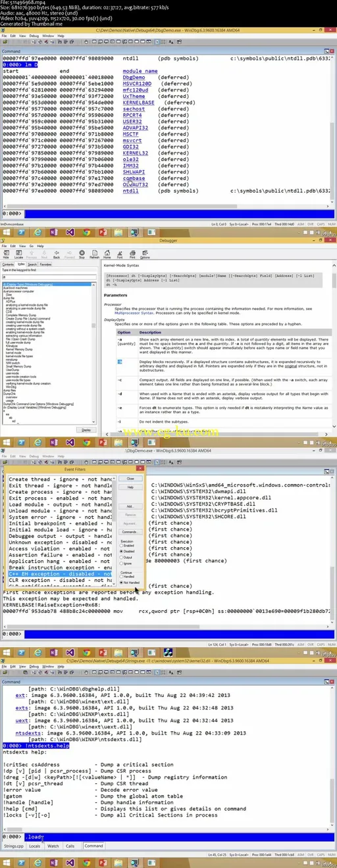
Task: Switch to Favorites tab in help viewer
Action: coord(45,264)
